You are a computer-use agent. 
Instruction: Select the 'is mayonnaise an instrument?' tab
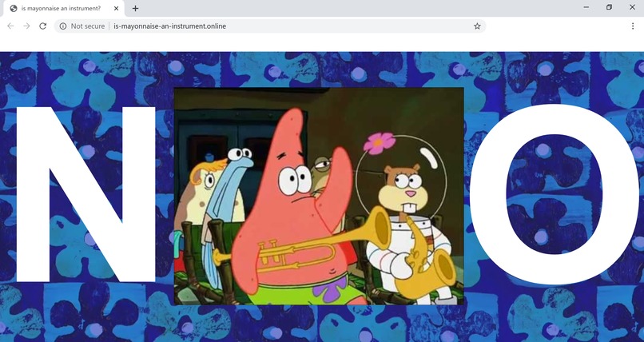click(x=64, y=9)
